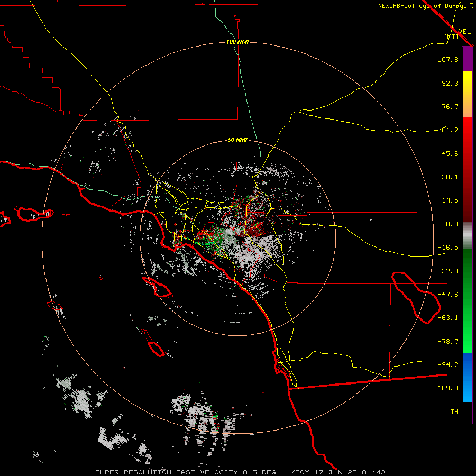
Task: Click the yellow-orange segment of the color bar
Action: 467,94
